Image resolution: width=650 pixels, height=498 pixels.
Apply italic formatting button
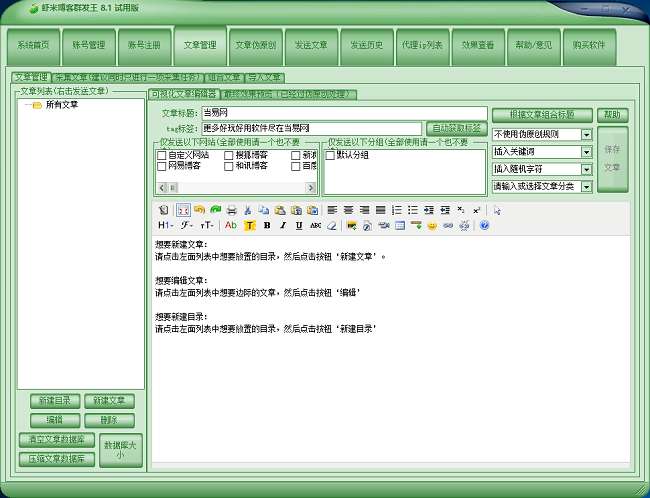click(283, 226)
